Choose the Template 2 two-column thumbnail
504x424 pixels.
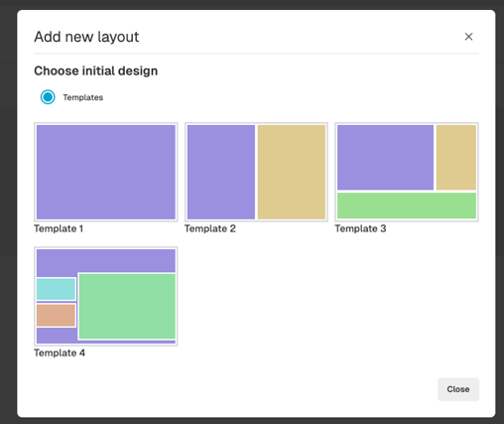(256, 172)
